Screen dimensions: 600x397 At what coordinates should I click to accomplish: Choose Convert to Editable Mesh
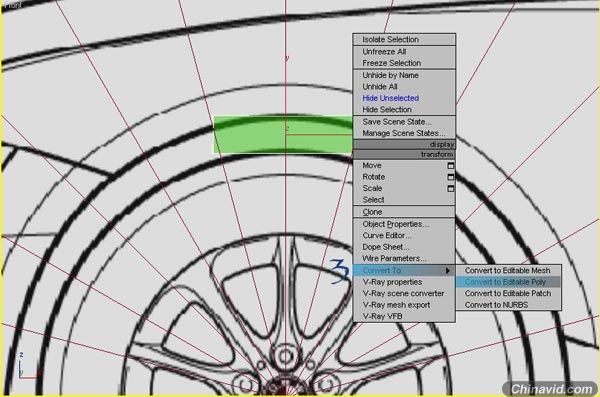coord(508,271)
